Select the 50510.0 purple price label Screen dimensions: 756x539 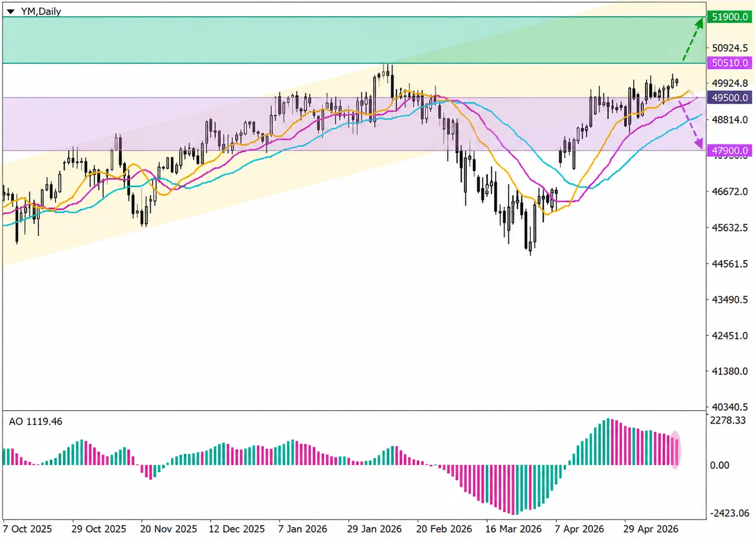[730, 63]
